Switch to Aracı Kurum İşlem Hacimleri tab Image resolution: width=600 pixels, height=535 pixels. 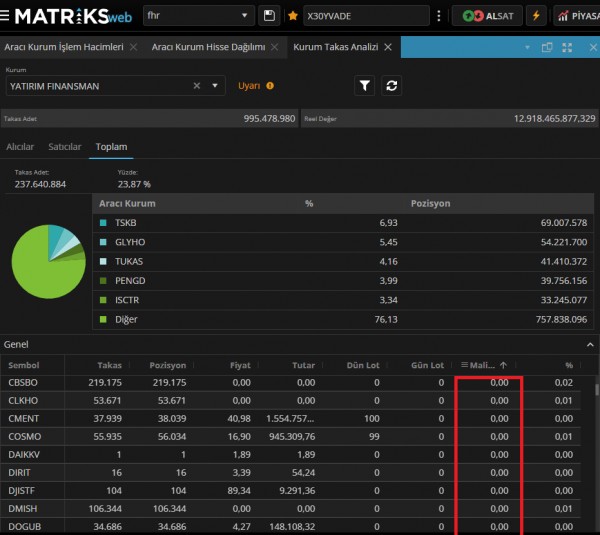(x=64, y=47)
